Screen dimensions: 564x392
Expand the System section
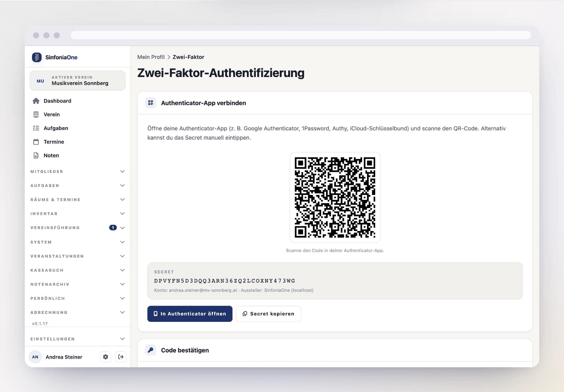click(78, 242)
